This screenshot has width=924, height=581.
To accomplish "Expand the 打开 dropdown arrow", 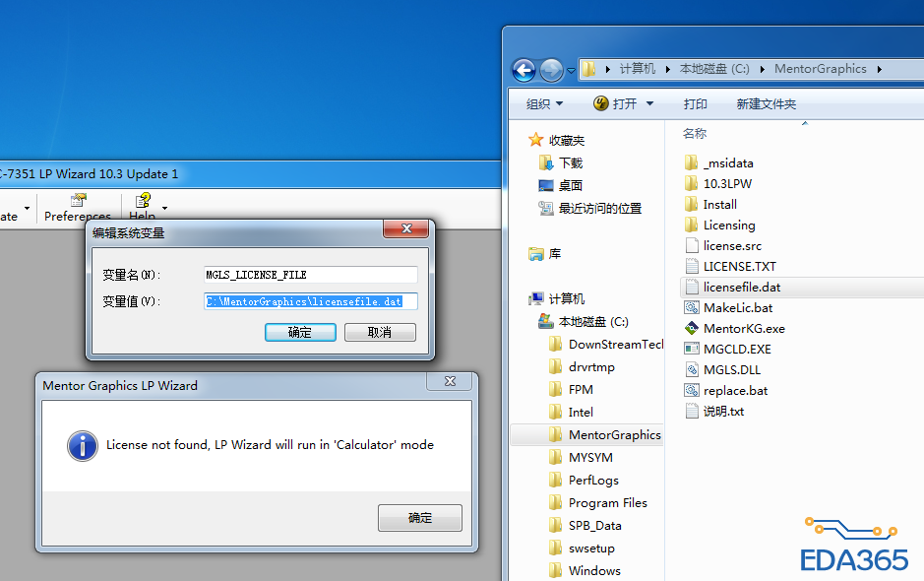I will [650, 103].
